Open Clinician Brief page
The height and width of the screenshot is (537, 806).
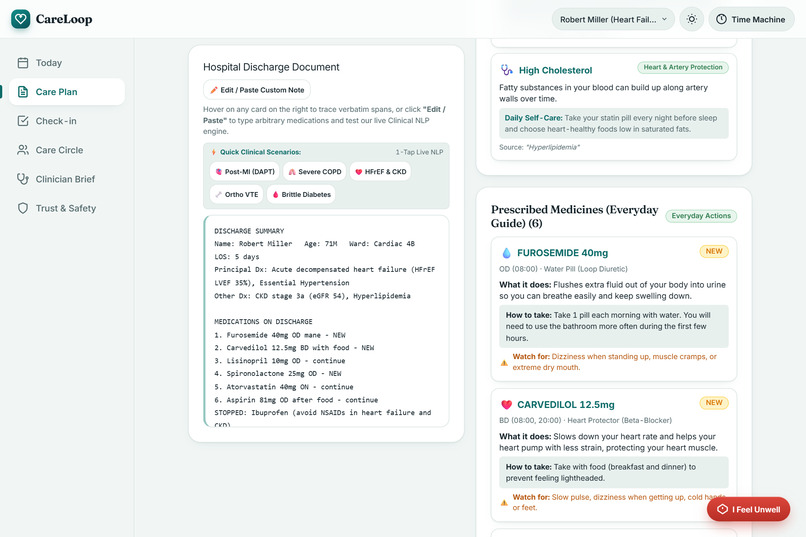point(67,179)
